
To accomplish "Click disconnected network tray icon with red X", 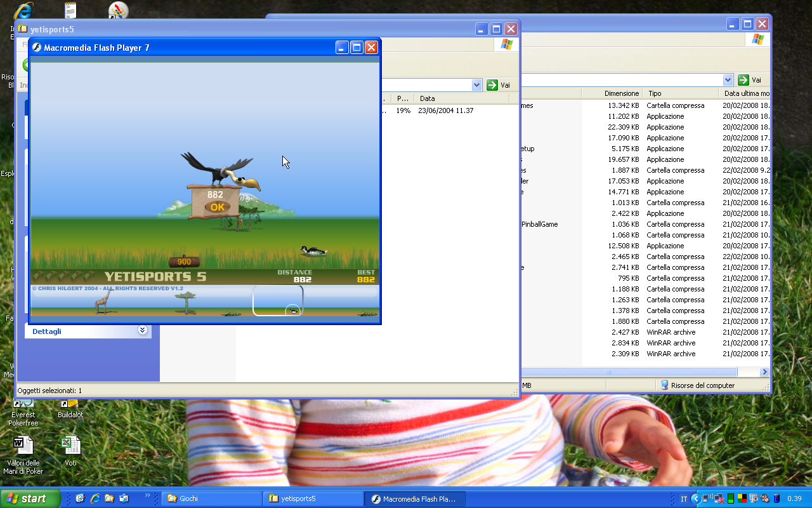I will [x=720, y=498].
